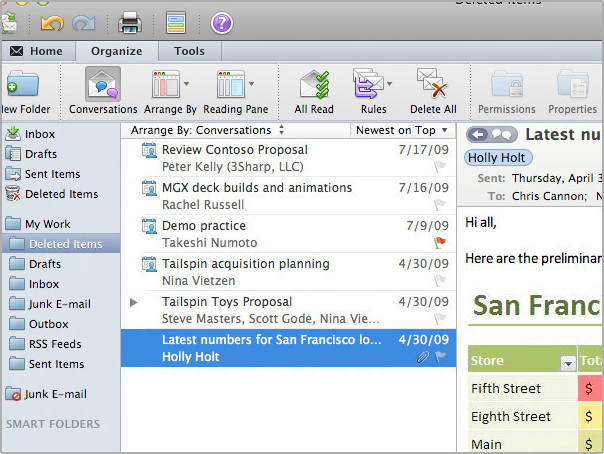This screenshot has height=454, width=604.
Task: Switch to the Organize tab
Action: point(117,51)
